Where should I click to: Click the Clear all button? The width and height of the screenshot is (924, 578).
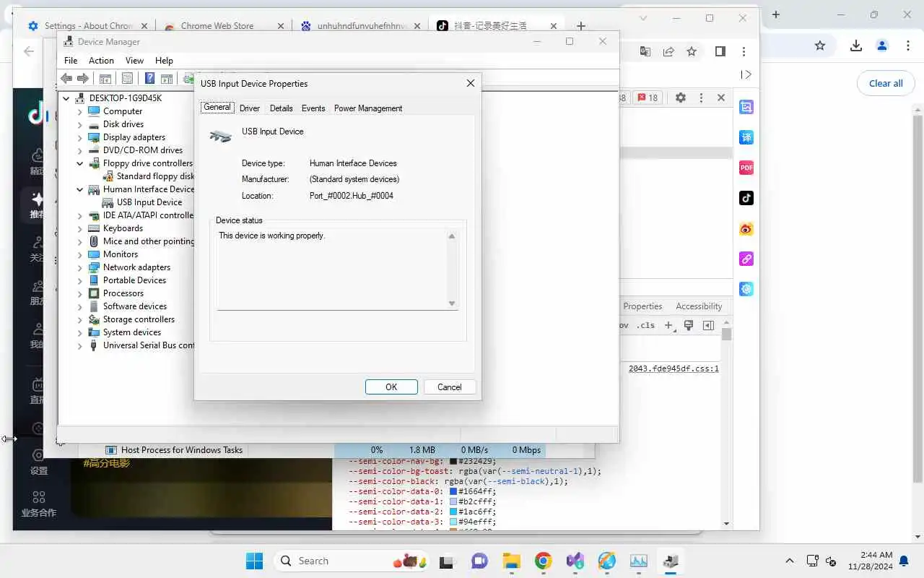[x=886, y=83]
